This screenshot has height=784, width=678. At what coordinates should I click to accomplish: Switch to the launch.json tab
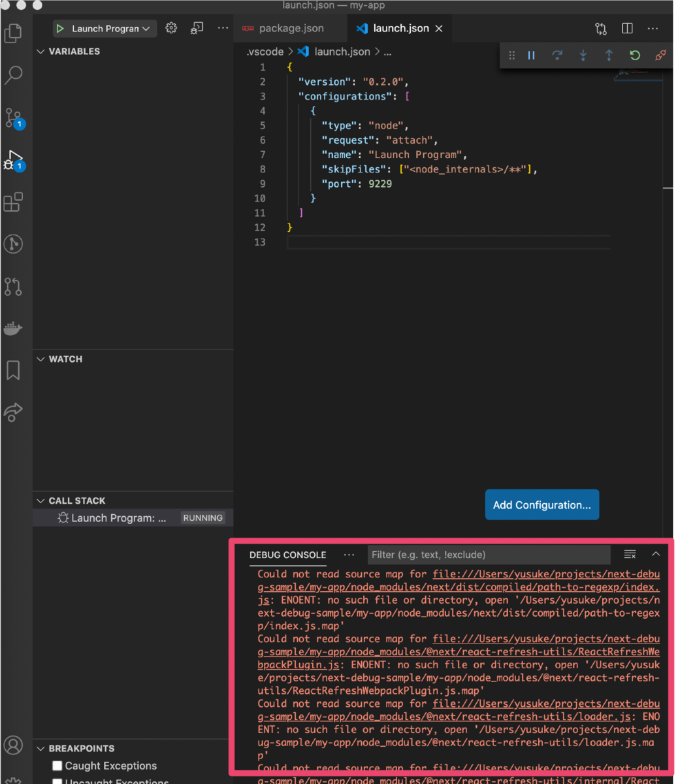[400, 29]
